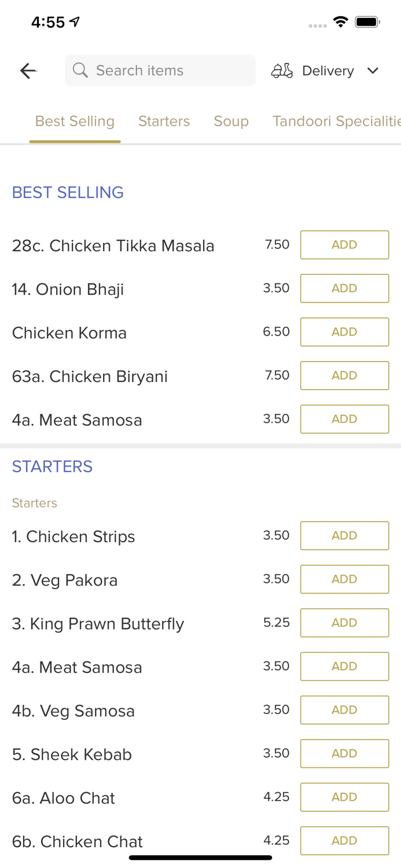This screenshot has height=868, width=401.
Task: Click the delivery scooter icon
Action: (x=282, y=71)
